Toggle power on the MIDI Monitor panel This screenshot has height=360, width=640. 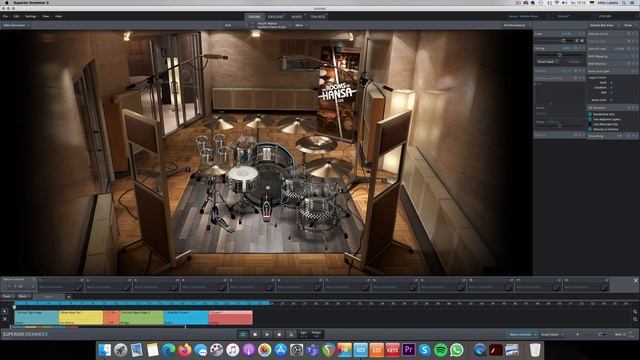pos(629,64)
